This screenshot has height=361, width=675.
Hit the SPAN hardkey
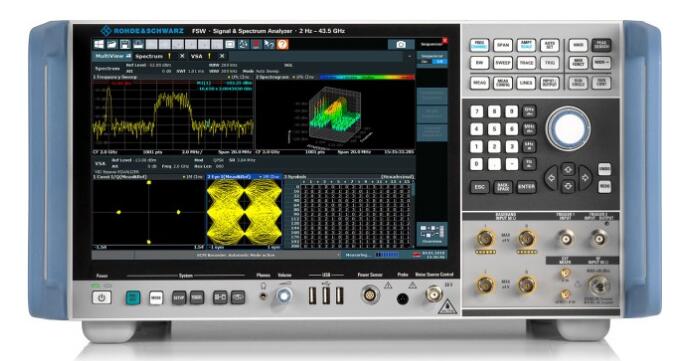(x=502, y=45)
